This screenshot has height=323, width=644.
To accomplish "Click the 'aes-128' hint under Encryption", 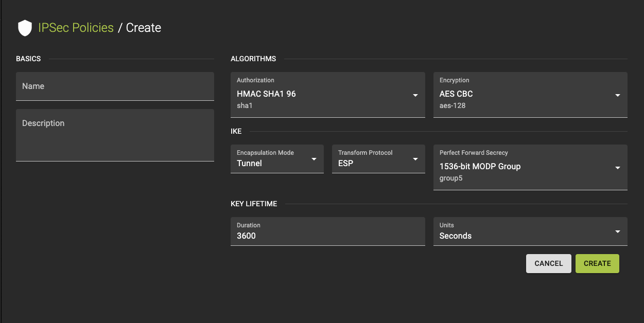I will click(452, 106).
